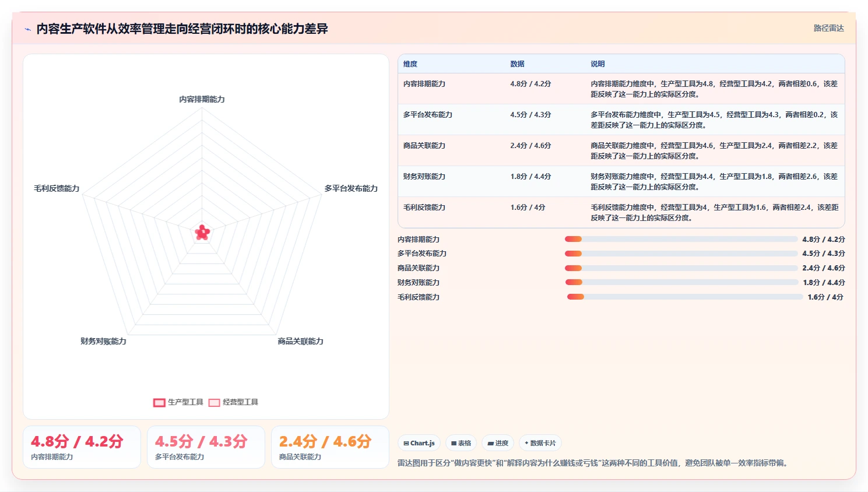This screenshot has width=868, height=492.
Task: Click the description mentioning 两者相差2.2
Action: 714,151
